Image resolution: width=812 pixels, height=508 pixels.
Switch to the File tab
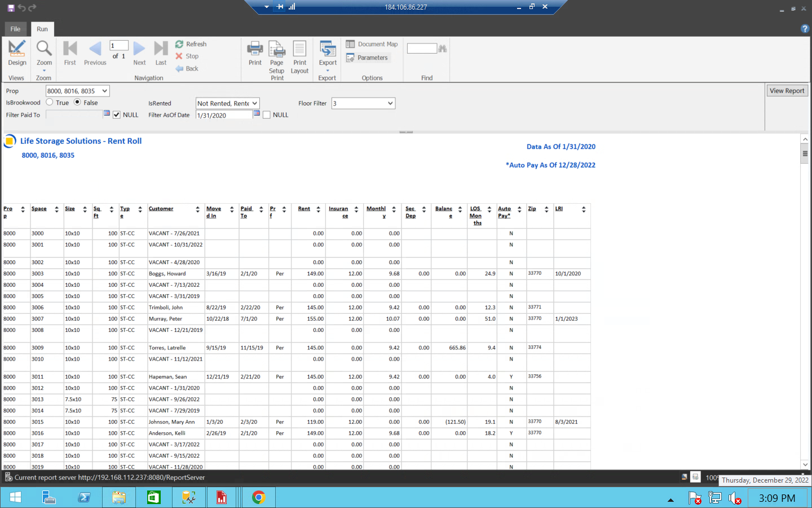click(15, 28)
